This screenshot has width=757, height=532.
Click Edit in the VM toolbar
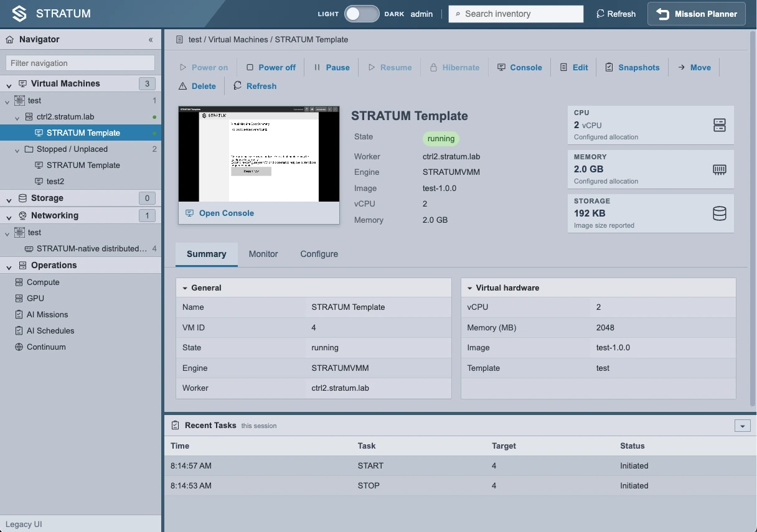click(574, 67)
